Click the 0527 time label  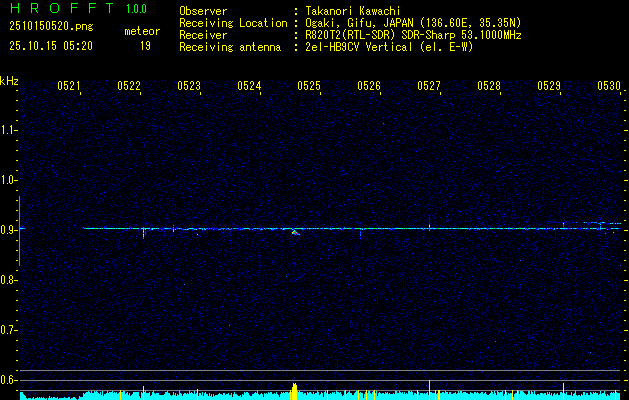(429, 85)
